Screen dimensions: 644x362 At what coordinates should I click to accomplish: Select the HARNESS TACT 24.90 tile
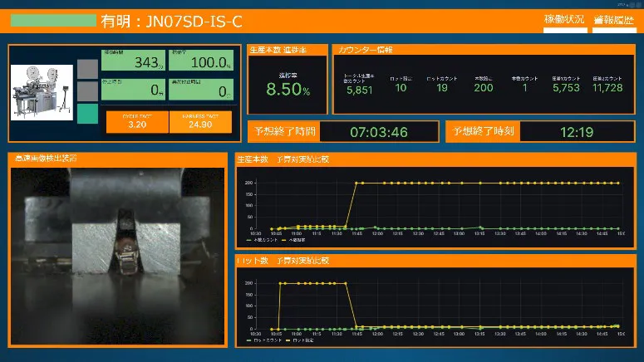(199, 121)
